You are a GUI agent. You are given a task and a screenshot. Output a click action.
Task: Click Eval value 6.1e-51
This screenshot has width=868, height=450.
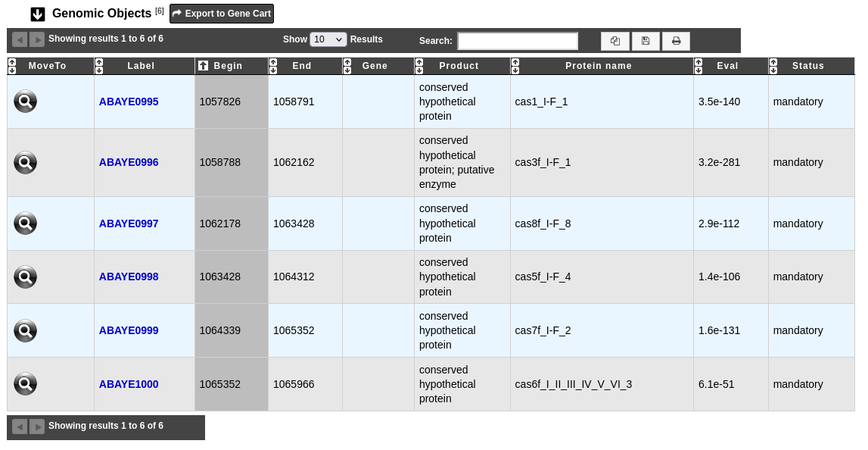coord(717,384)
